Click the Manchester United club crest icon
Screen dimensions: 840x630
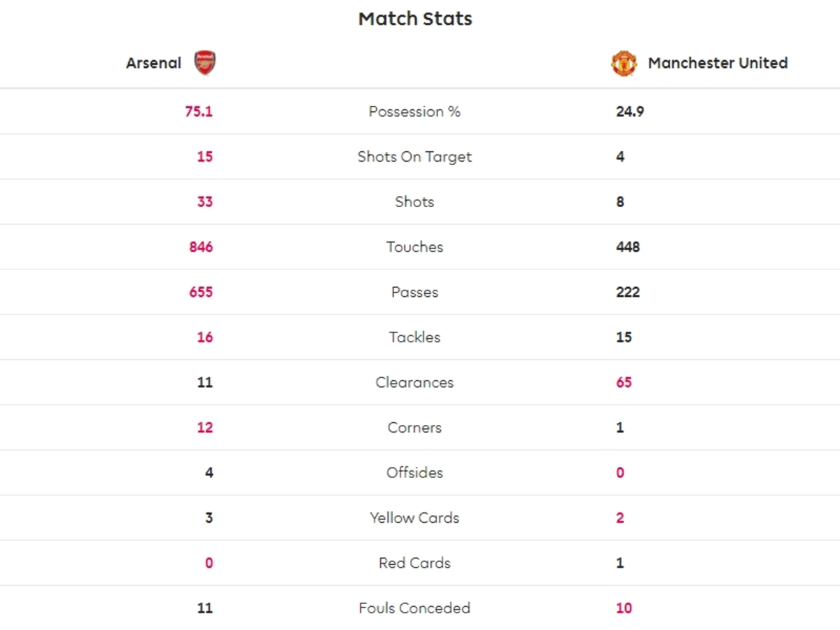pyautogui.click(x=624, y=63)
